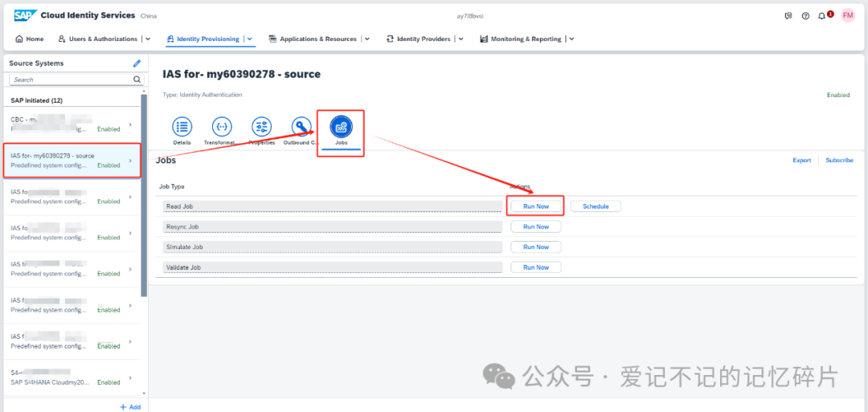The image size is (868, 412).
Task: Click Add at bottom of source list
Action: click(x=130, y=407)
